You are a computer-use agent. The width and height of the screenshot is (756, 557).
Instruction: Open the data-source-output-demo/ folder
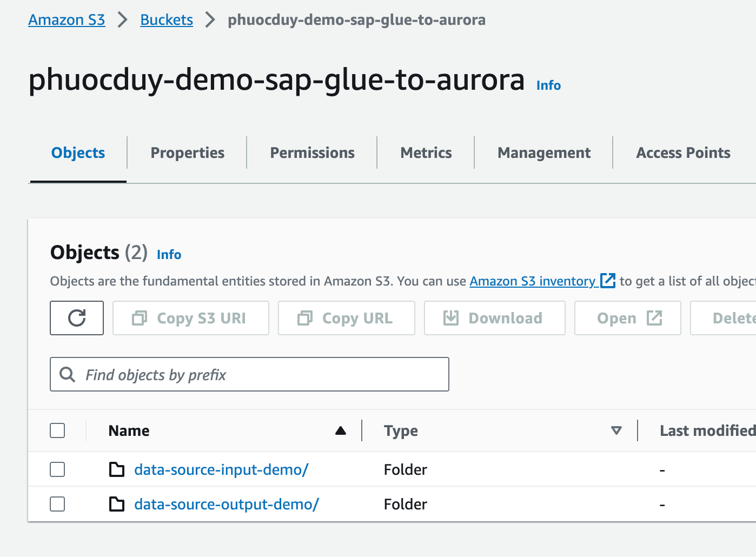tap(227, 504)
